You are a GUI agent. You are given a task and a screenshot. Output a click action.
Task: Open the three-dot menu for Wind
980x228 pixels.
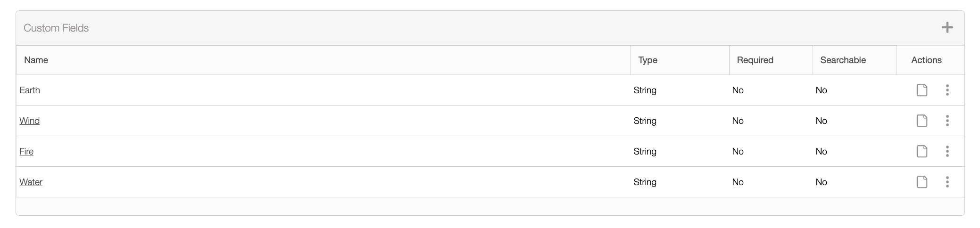coord(947,121)
